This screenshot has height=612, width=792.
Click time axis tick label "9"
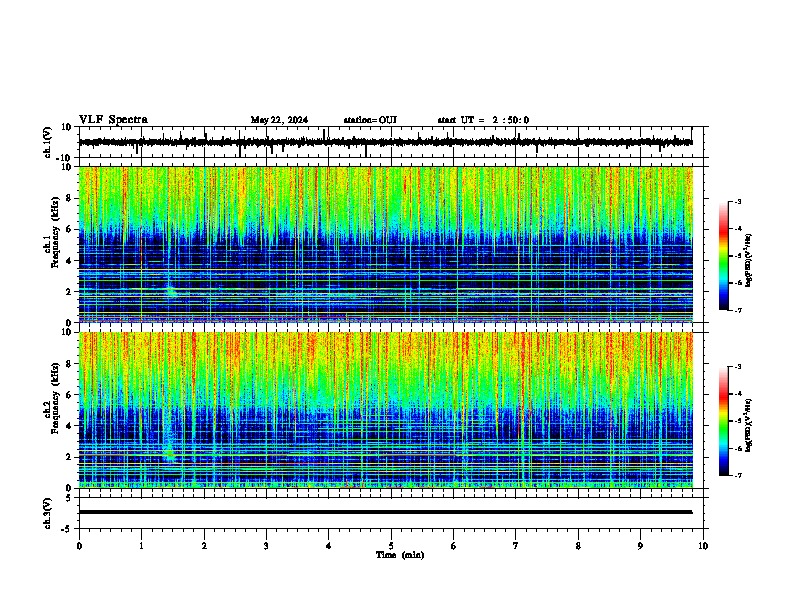[x=640, y=546]
